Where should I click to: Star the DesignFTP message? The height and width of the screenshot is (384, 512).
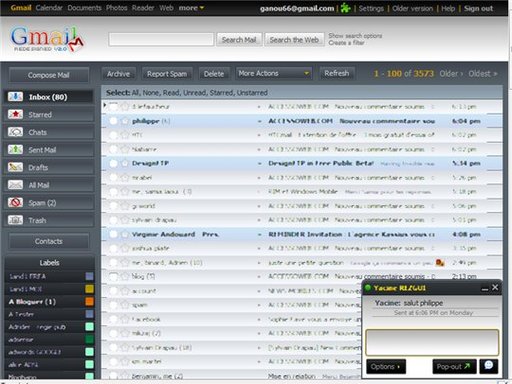tap(125, 163)
